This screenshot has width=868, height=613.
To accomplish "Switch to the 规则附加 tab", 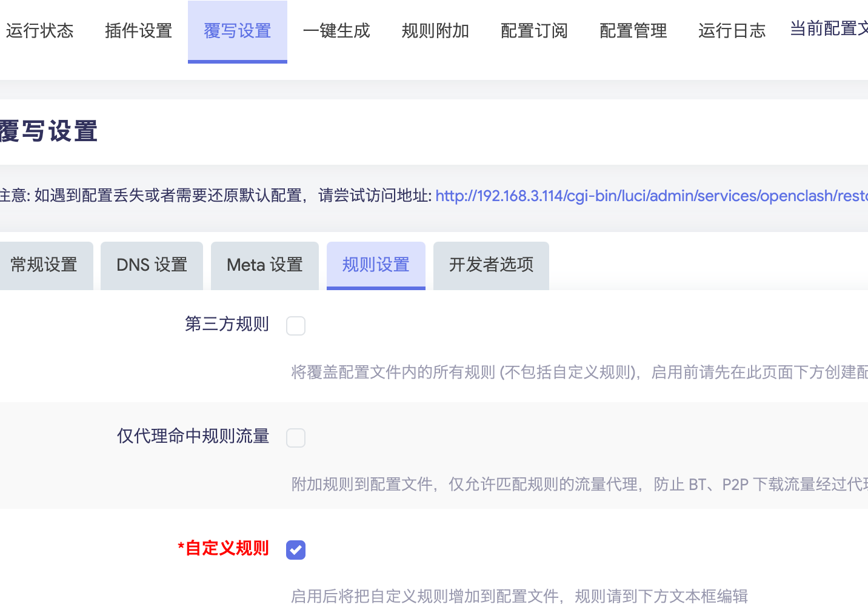I will [x=435, y=31].
